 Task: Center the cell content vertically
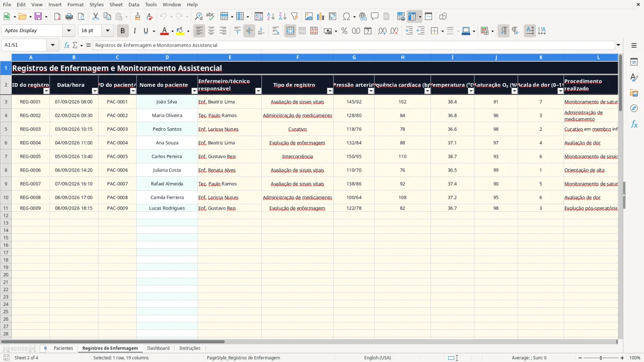[x=249, y=31]
